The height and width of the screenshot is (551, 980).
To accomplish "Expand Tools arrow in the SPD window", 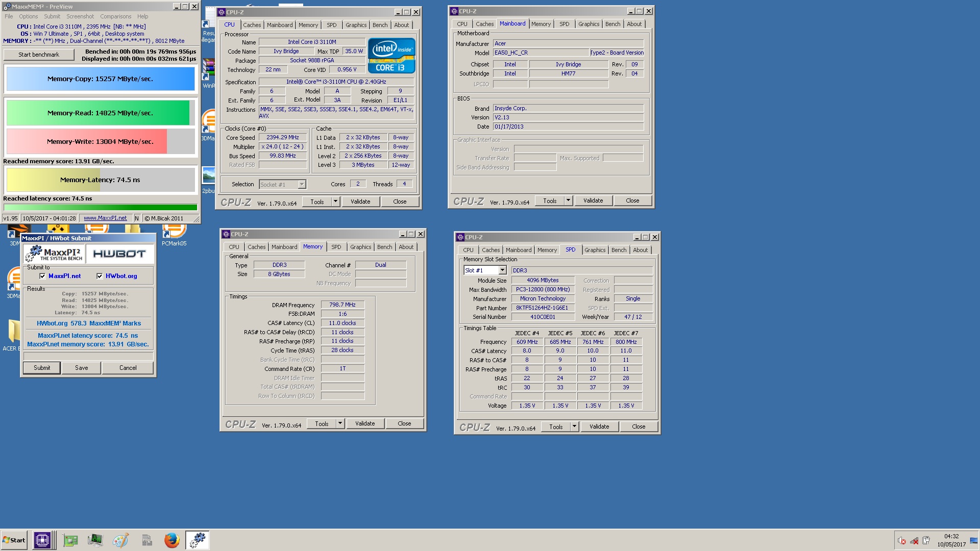I will tap(574, 427).
